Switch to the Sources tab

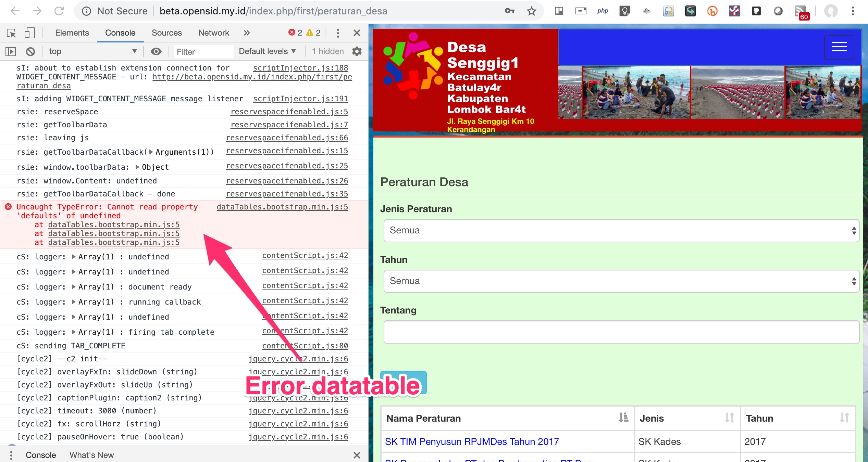point(166,33)
